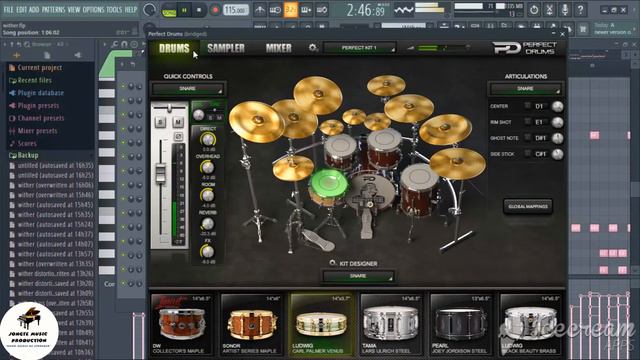
Task: Switch to the SAMPLER tab in Perfect Drums
Action: 226,48
